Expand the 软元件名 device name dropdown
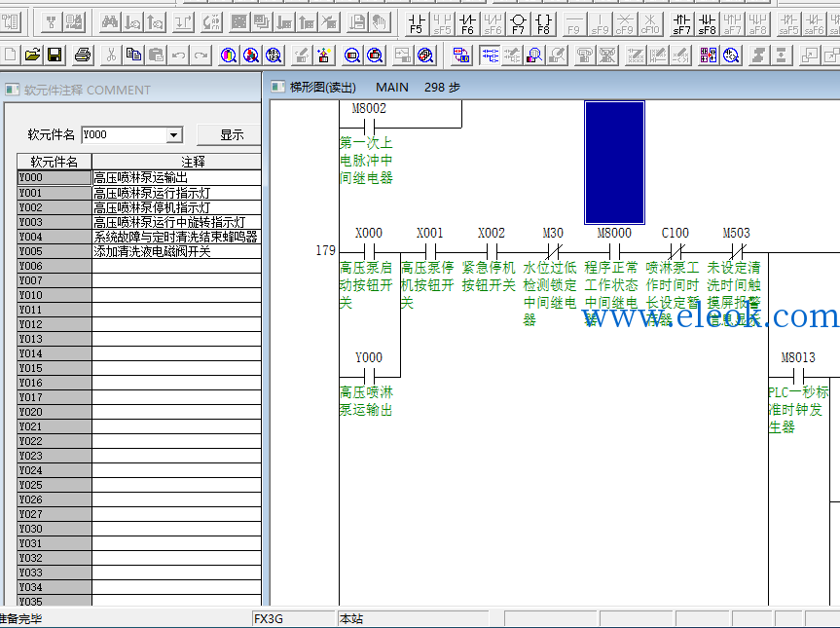 (173, 135)
